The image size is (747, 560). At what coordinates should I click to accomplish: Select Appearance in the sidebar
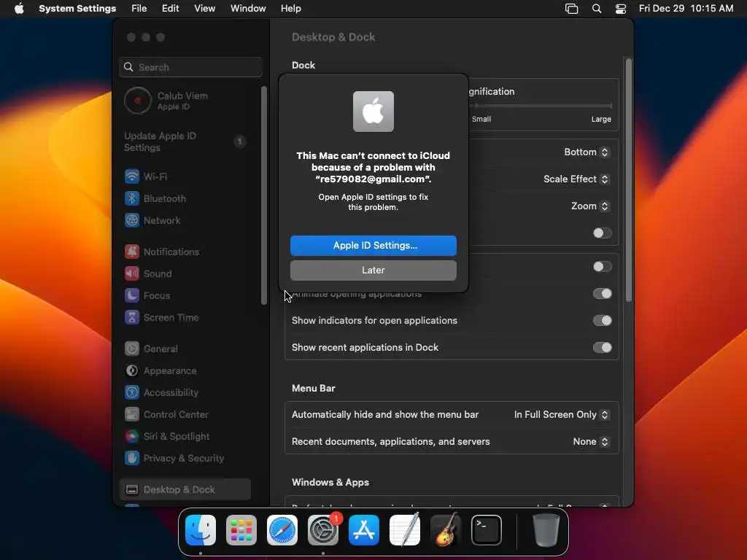(x=186, y=371)
